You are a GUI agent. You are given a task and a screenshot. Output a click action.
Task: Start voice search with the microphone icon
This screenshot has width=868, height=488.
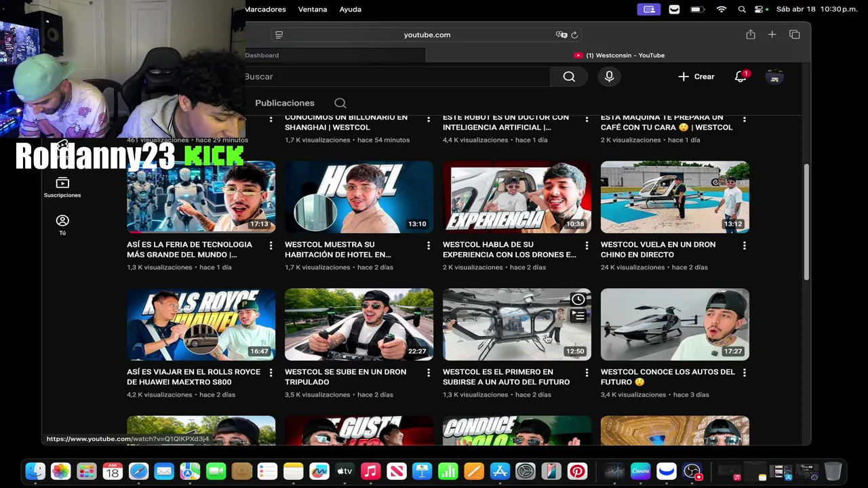tap(609, 77)
